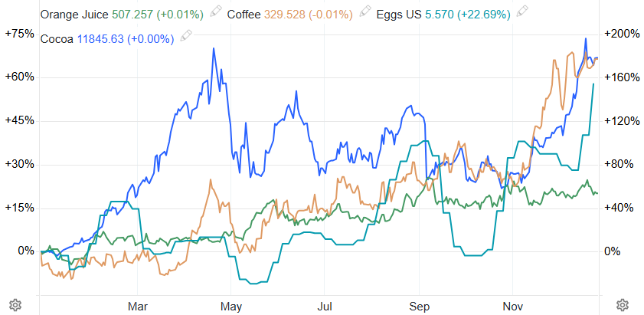Click the Sep label on the time axis
Screen dimensions: 644x315
pos(419,306)
